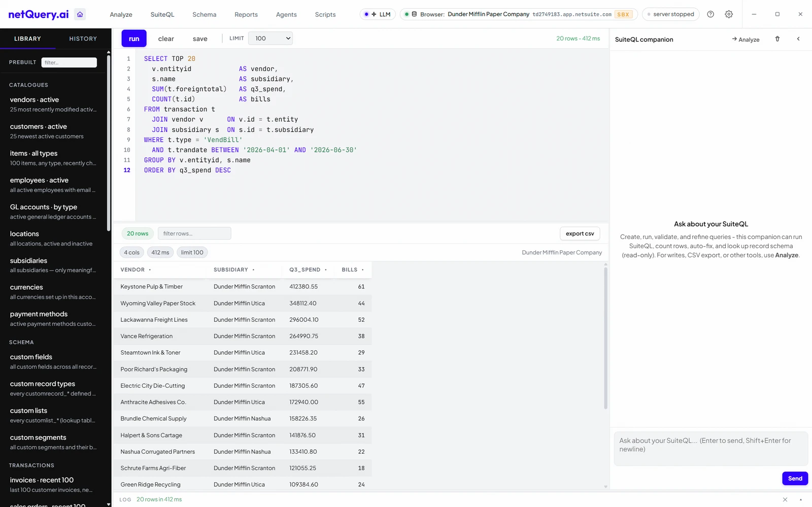
Task: Switch to the HISTORY tab
Action: 83,39
